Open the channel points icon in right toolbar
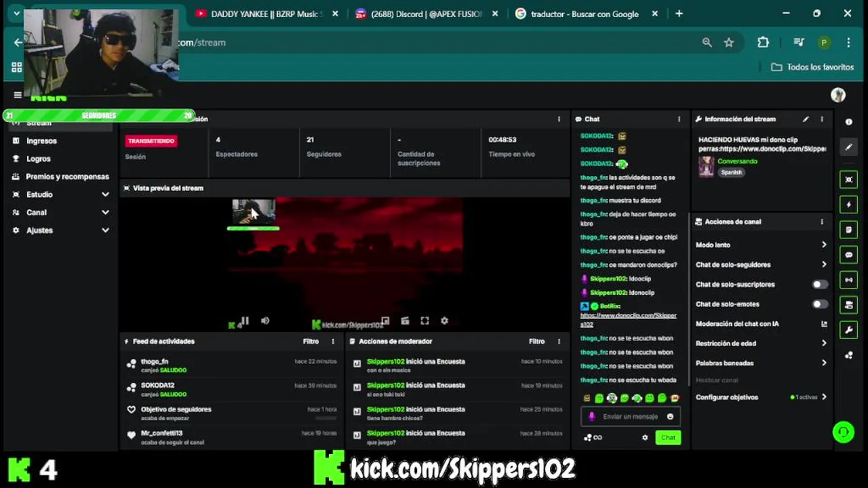 click(x=848, y=355)
